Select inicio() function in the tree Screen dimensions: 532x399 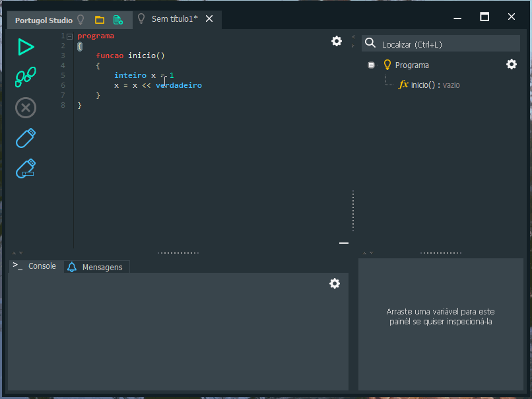[429, 85]
